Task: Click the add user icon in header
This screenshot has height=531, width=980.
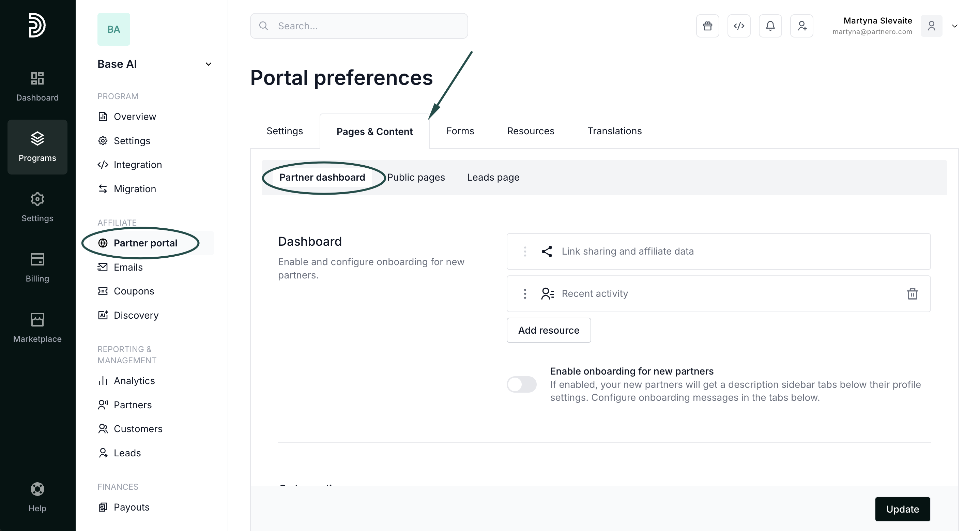Action: [x=801, y=26]
